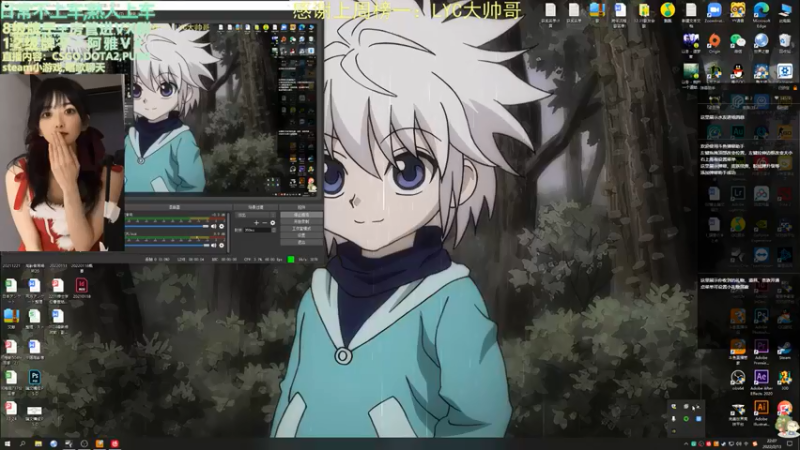This screenshot has height=450, width=800.
Task: Open File Explorer from the taskbar
Action: (x=38, y=444)
